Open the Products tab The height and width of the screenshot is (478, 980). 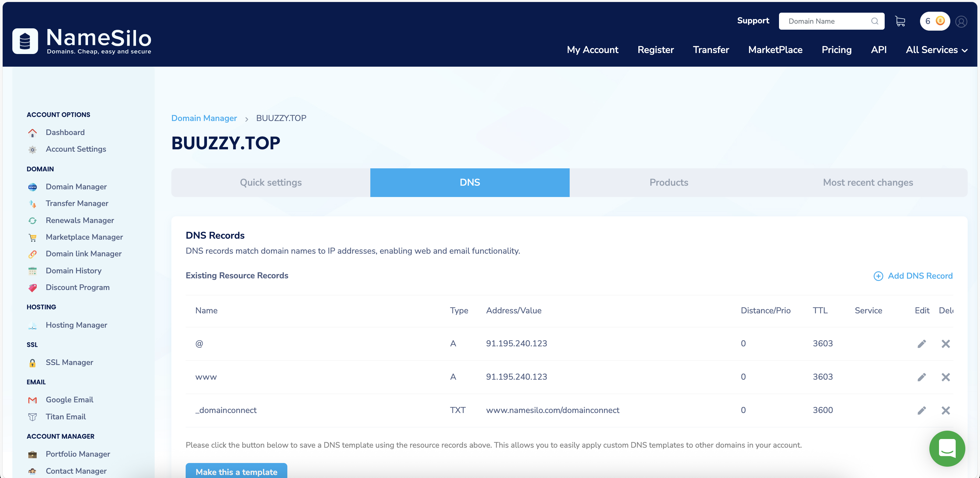668,182
